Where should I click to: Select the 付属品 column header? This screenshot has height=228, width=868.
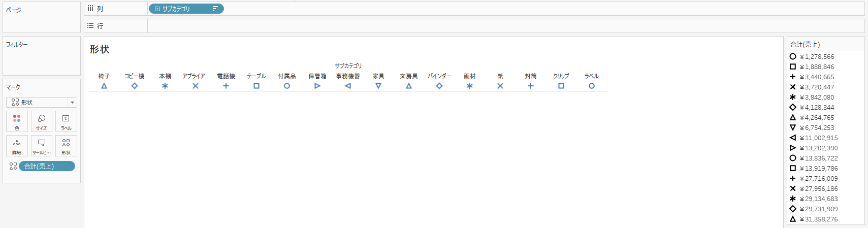pos(287,76)
